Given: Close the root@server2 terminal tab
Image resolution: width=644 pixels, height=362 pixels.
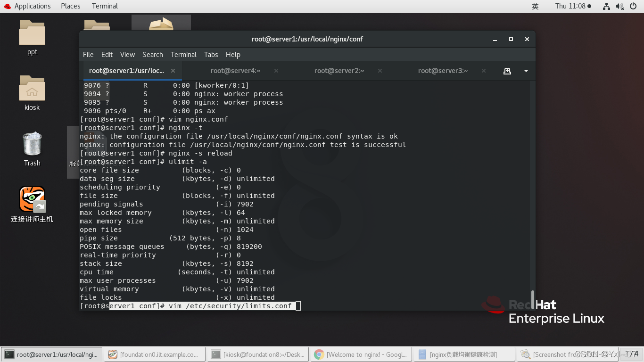Looking at the screenshot, I should (x=380, y=71).
